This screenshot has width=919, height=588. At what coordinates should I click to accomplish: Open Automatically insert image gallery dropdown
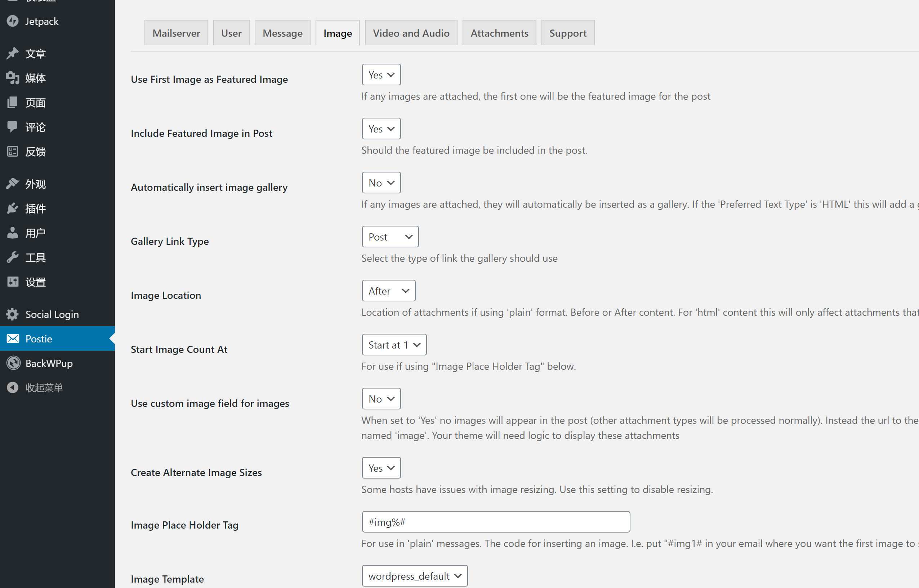point(381,183)
